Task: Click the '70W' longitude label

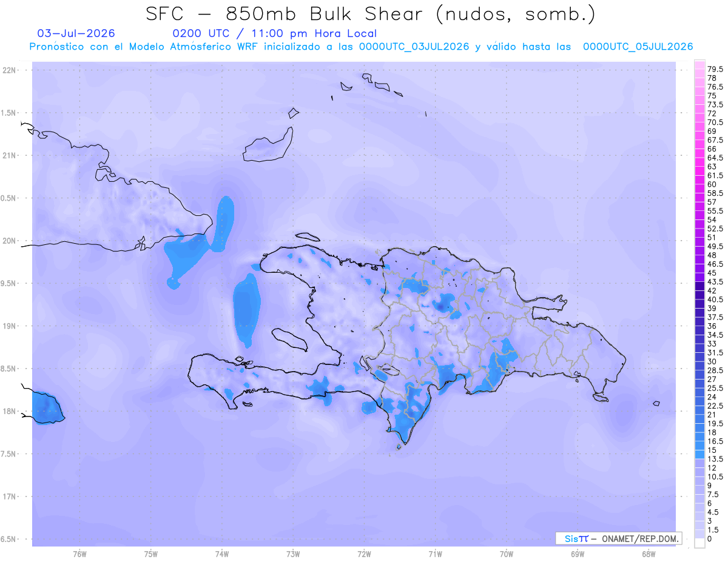Action: 507,554
